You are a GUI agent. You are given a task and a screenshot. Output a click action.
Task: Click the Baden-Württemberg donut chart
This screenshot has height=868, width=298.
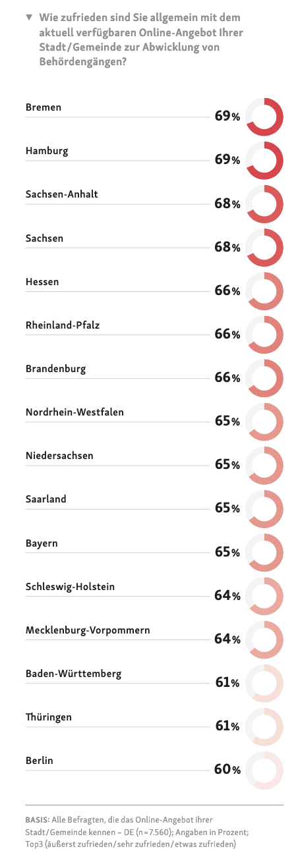(264, 682)
